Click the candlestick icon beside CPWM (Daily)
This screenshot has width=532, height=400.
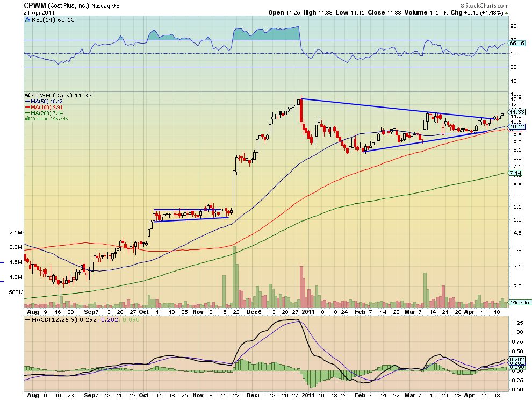28,95
